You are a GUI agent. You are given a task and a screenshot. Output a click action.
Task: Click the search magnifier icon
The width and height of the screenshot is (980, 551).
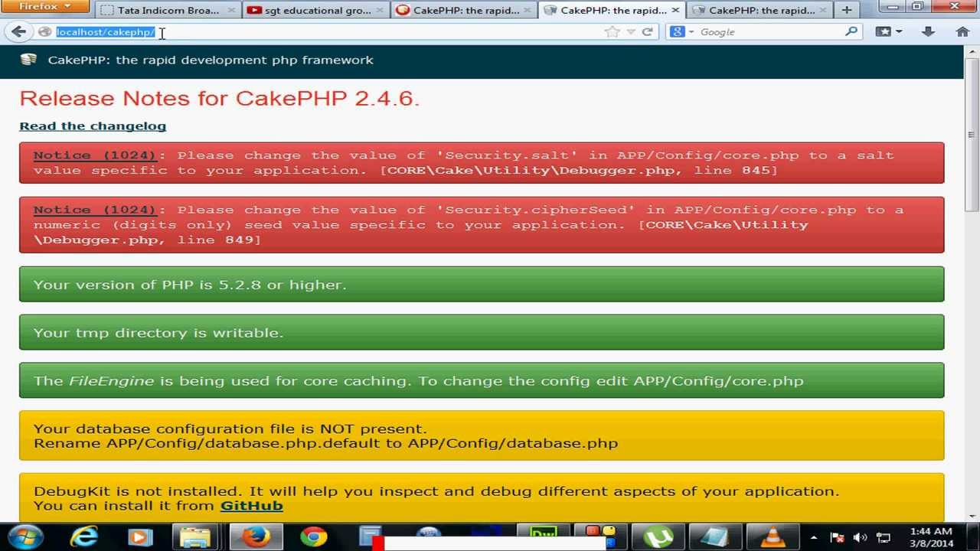(851, 32)
